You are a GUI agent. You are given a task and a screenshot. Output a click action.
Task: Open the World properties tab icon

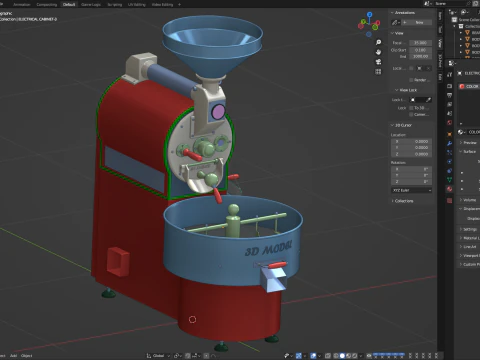pos(449,123)
